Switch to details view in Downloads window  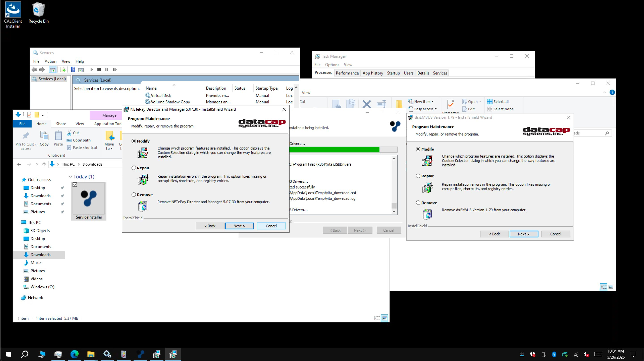coord(377,318)
